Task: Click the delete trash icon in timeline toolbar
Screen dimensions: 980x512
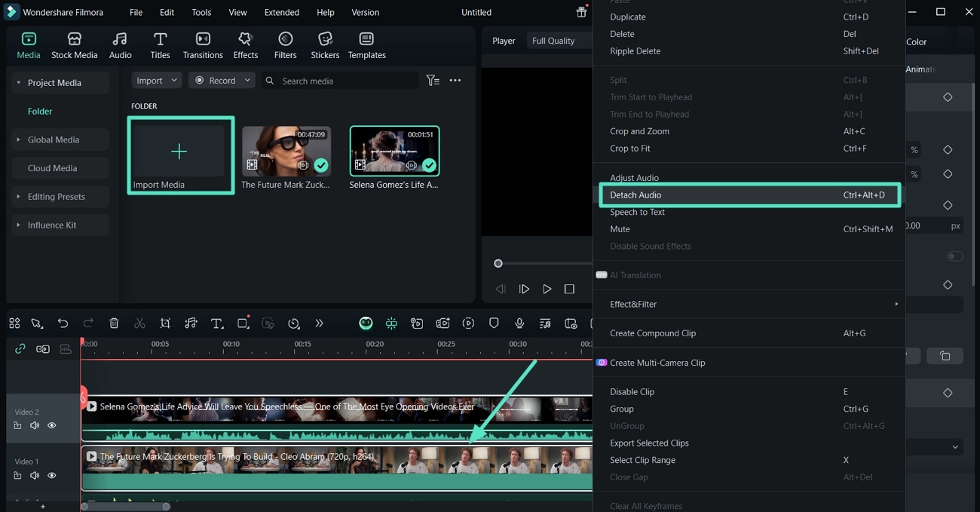Action: click(x=114, y=323)
